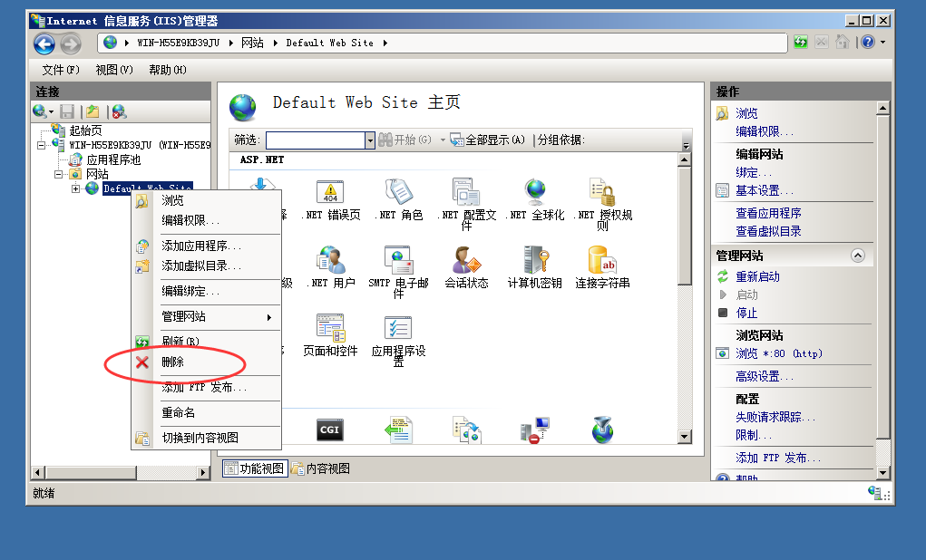Open the .NET 角色 feature

click(399, 195)
